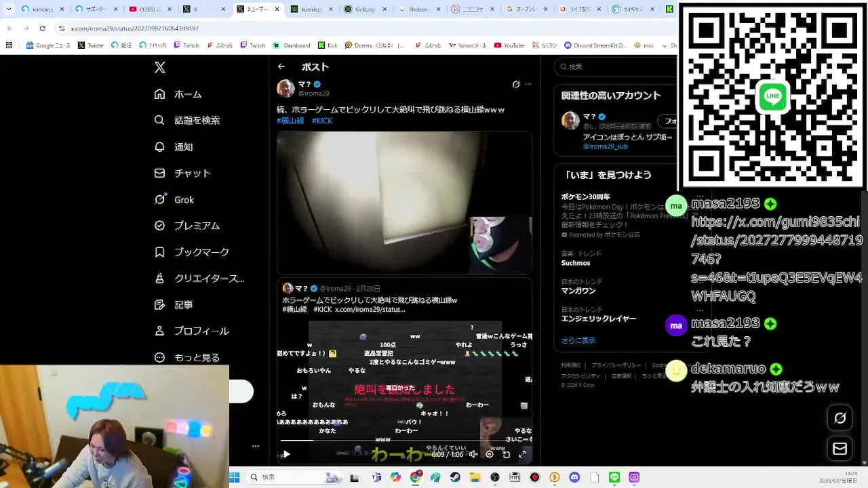868x488 pixels.
Task: Open Grok from the X sidebar
Action: click(x=174, y=199)
